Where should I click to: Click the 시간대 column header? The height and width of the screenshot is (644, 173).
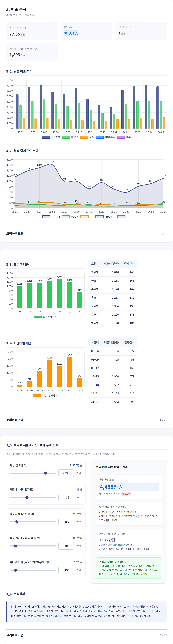tap(95, 342)
